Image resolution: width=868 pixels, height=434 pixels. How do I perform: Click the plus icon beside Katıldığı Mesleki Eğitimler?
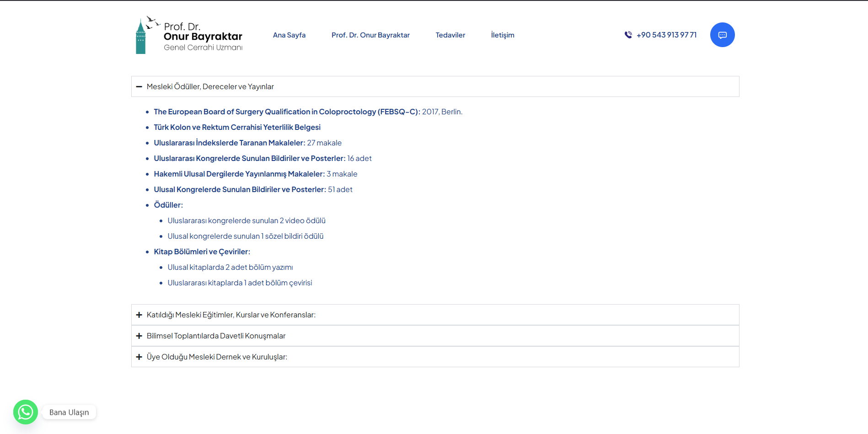tap(139, 315)
